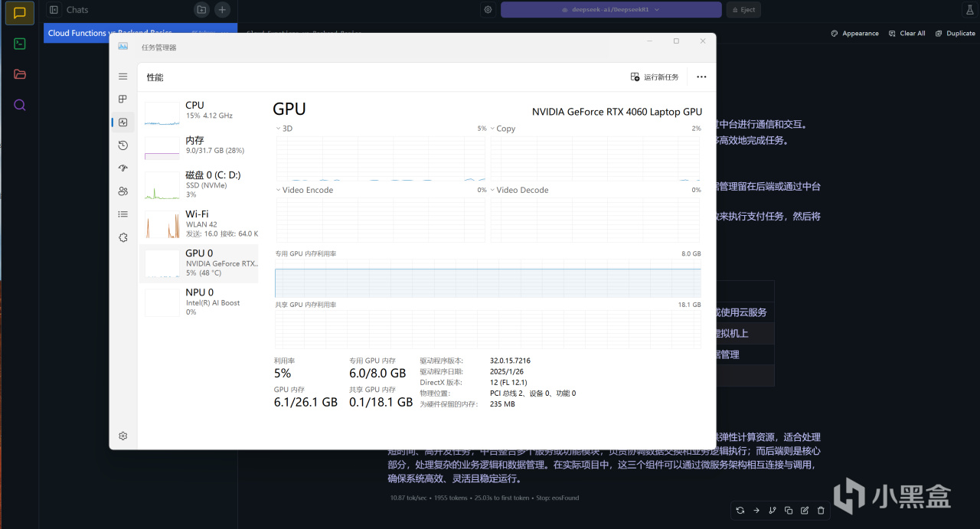Open Task Manager settings gear

pos(122,436)
